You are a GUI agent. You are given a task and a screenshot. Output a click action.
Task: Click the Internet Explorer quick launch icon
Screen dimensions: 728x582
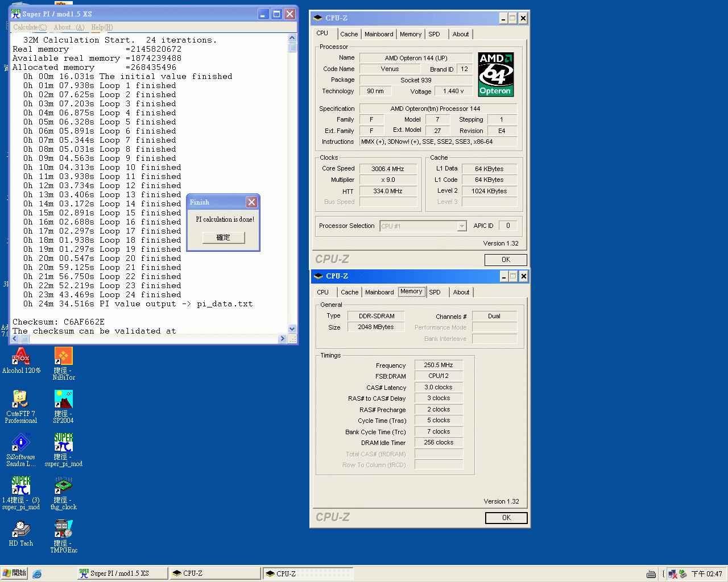point(37,574)
